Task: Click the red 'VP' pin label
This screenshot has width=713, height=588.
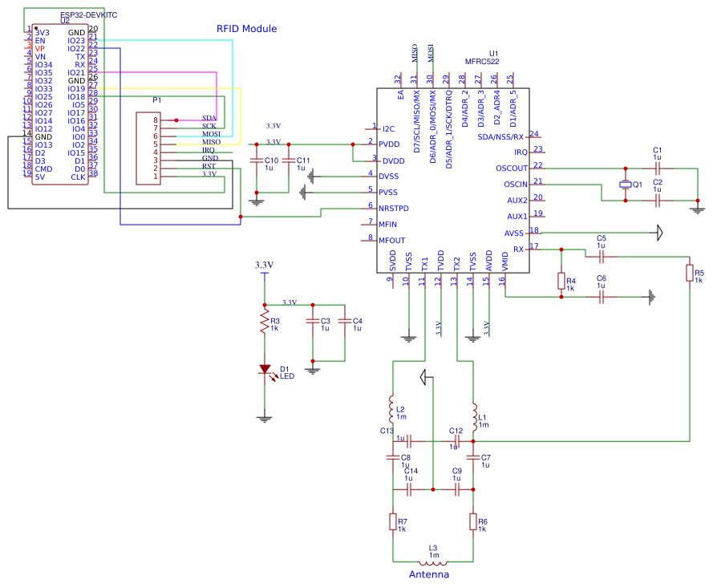Action: click(x=40, y=49)
